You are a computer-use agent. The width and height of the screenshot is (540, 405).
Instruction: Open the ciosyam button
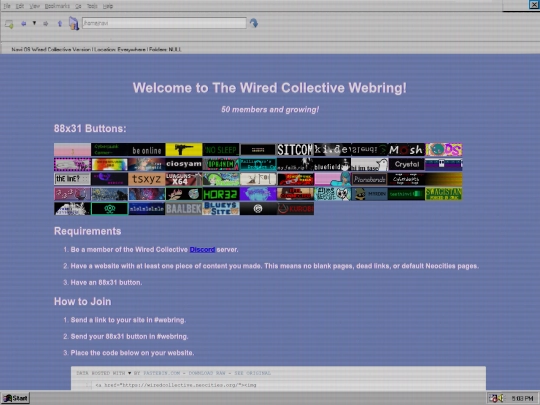[184, 165]
